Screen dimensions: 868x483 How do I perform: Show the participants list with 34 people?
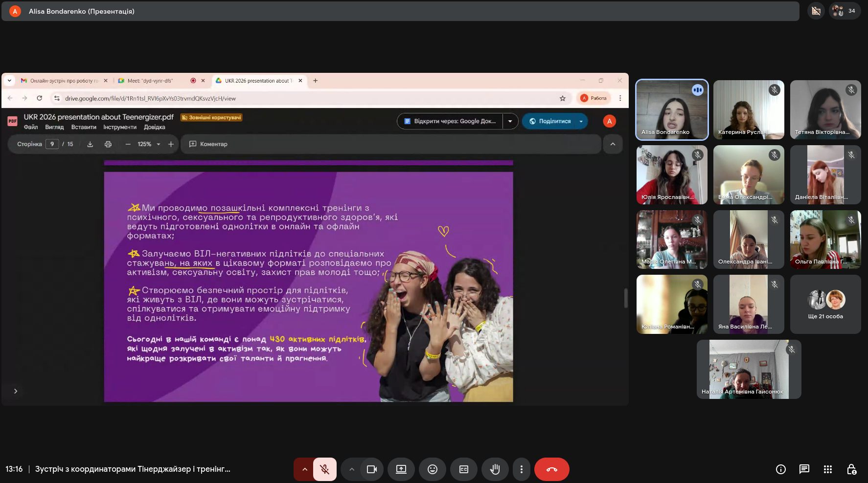(845, 11)
